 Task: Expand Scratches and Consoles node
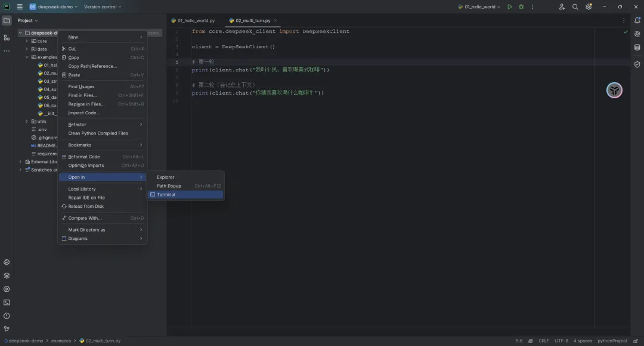coord(20,170)
